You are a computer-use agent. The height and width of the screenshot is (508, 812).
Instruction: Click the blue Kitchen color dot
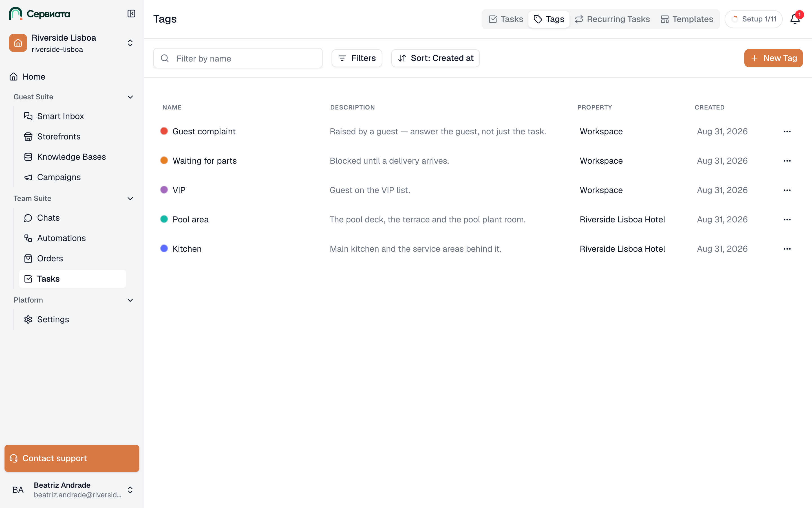164,248
